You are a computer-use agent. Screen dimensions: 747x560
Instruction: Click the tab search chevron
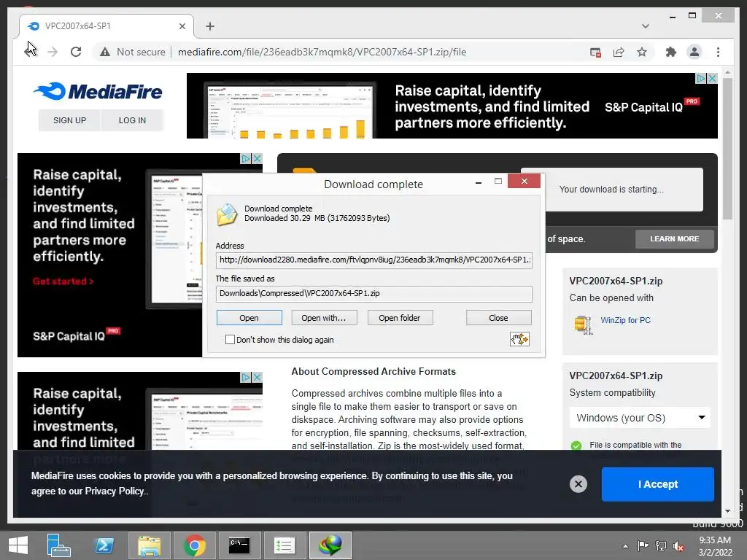click(x=645, y=26)
